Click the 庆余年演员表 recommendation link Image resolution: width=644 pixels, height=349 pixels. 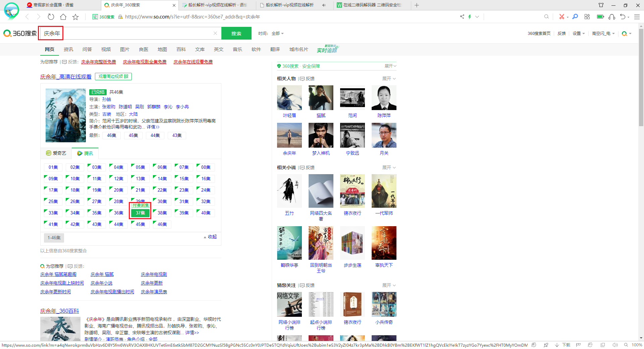[154, 292]
